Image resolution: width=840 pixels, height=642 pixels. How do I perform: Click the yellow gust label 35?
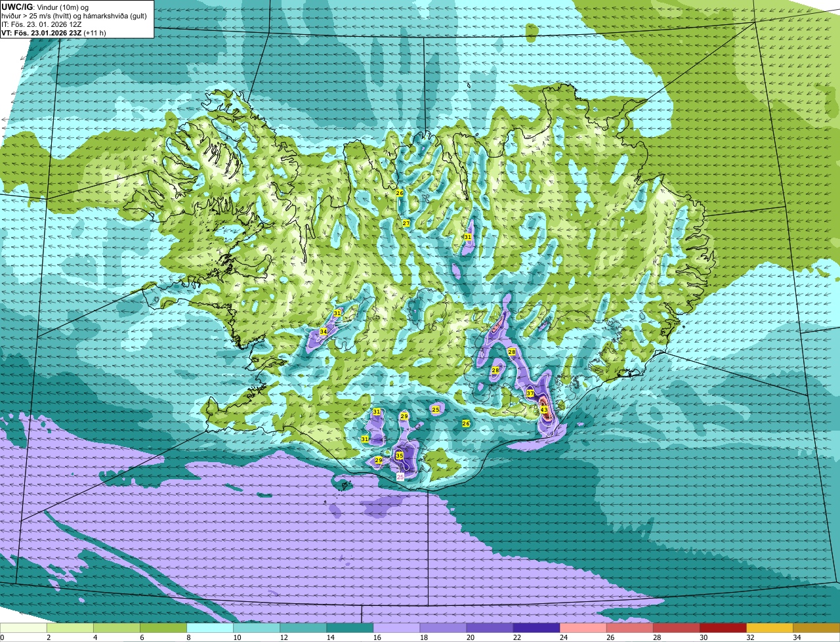click(400, 455)
